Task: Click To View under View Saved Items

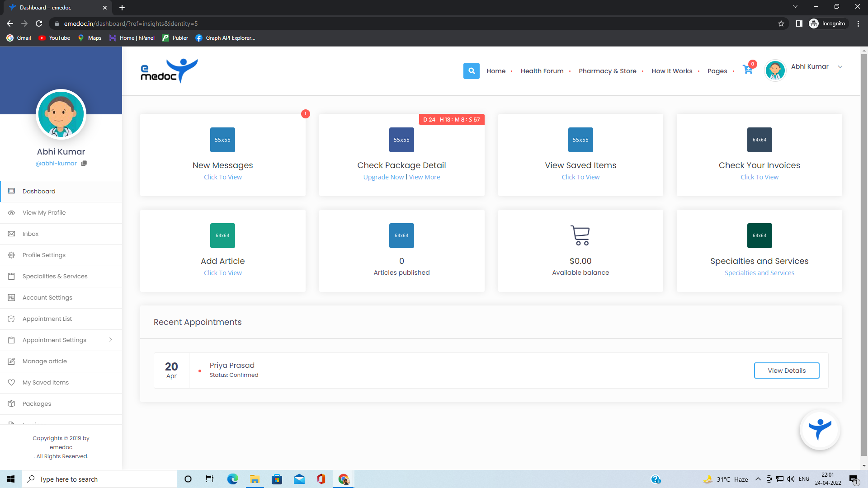Action: coord(580,177)
